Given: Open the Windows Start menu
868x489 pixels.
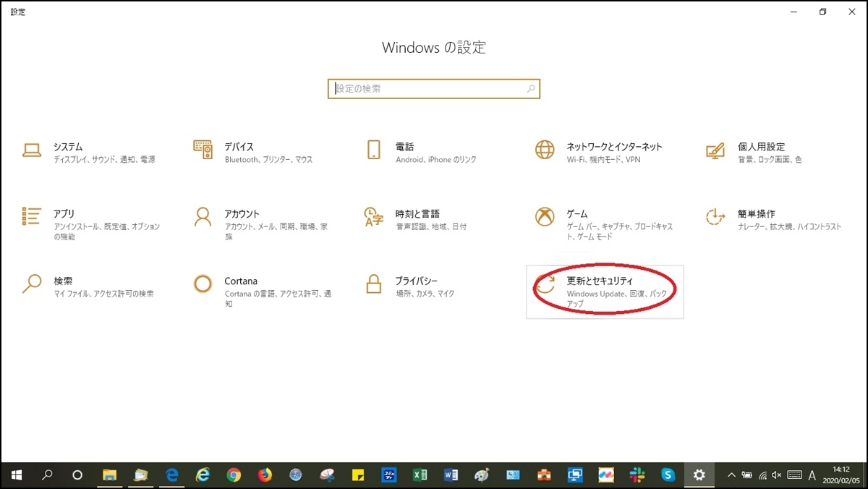Looking at the screenshot, I should click(x=16, y=475).
